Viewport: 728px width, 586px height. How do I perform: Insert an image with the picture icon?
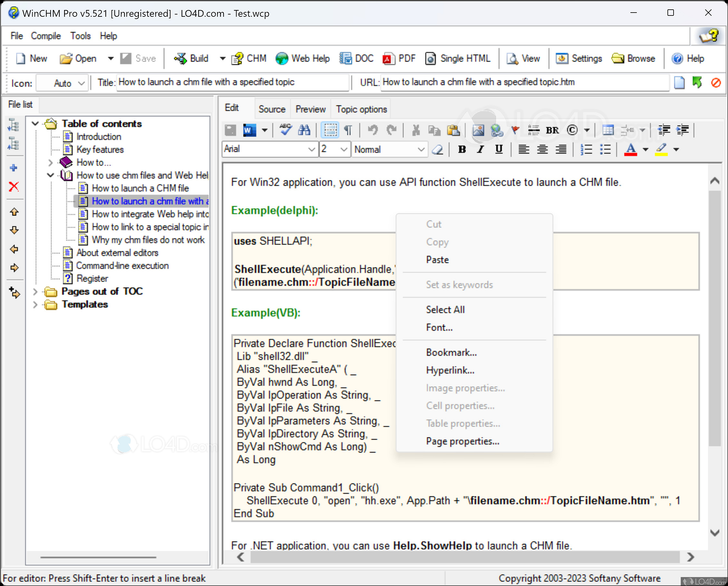click(x=478, y=130)
